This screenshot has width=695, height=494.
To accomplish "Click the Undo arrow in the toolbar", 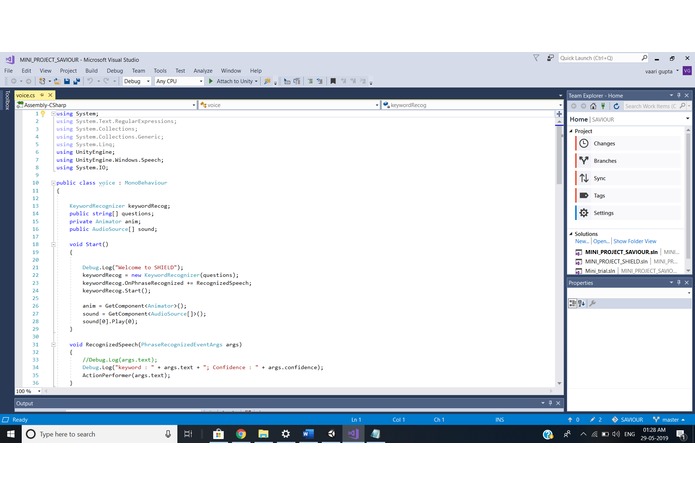I will tap(90, 81).
